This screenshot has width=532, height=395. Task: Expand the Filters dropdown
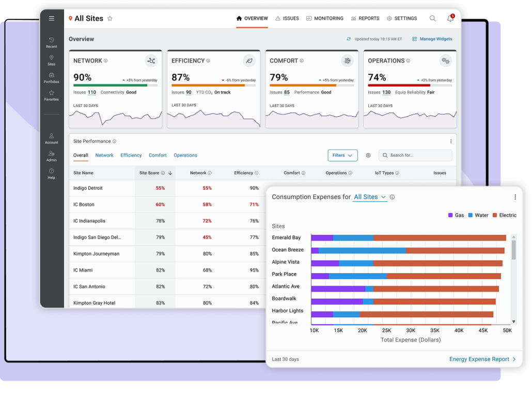[x=342, y=155]
